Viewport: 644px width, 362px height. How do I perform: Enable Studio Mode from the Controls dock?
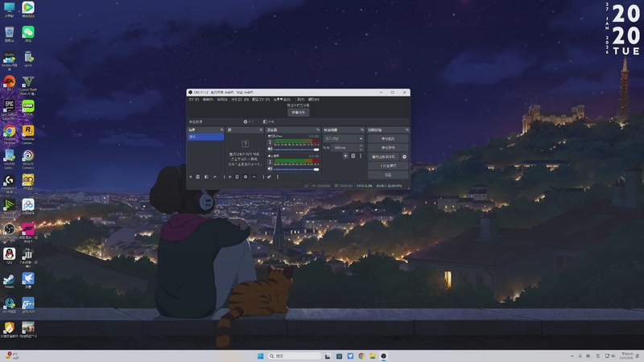(x=388, y=166)
